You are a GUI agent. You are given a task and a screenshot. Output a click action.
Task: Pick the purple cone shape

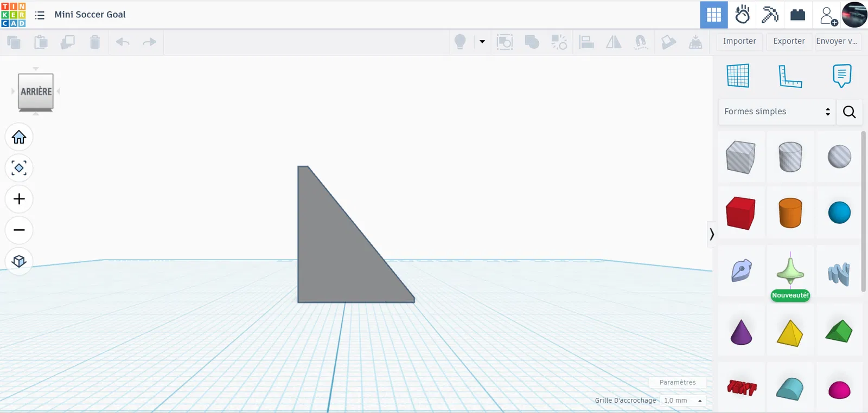(741, 332)
